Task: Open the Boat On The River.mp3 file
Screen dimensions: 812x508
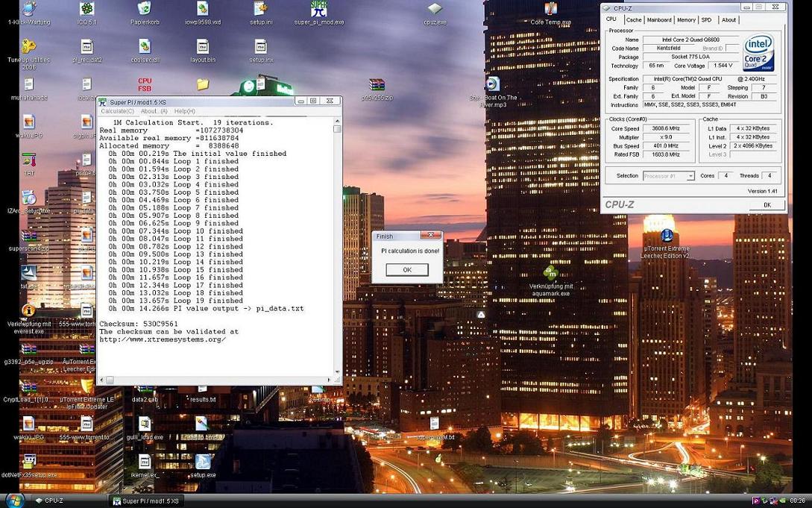Action: pyautogui.click(x=492, y=92)
